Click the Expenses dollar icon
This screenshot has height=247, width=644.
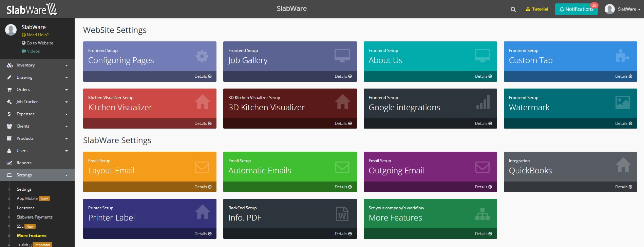pos(9,114)
